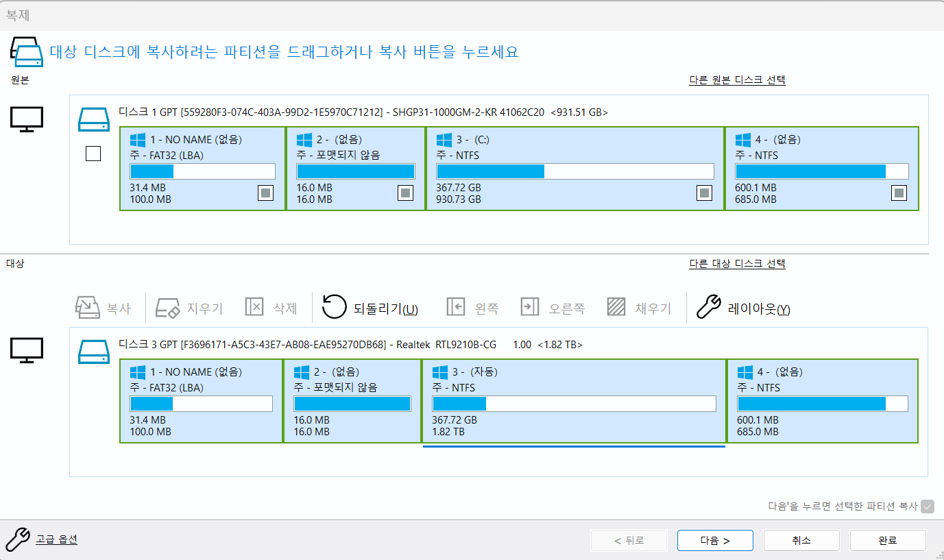Click the usage bar of source partition 3 (C:)
The height and width of the screenshot is (560, 944).
coord(575,171)
